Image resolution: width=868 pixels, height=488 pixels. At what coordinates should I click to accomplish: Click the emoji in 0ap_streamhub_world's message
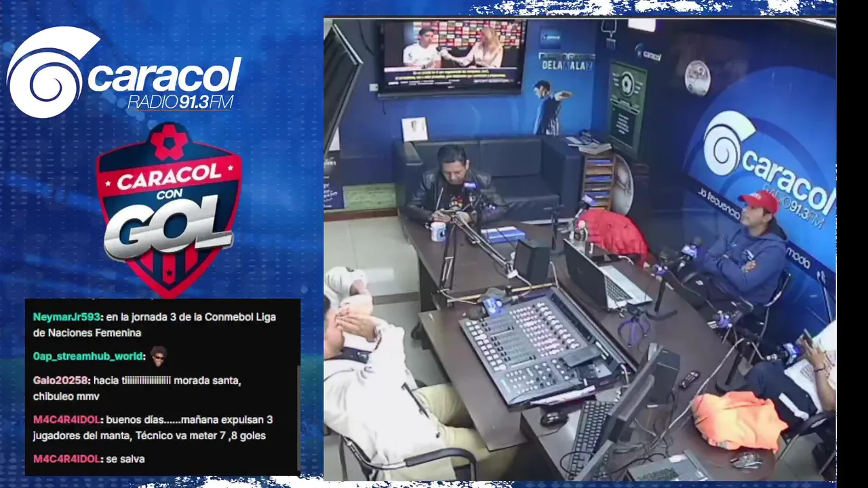click(159, 355)
